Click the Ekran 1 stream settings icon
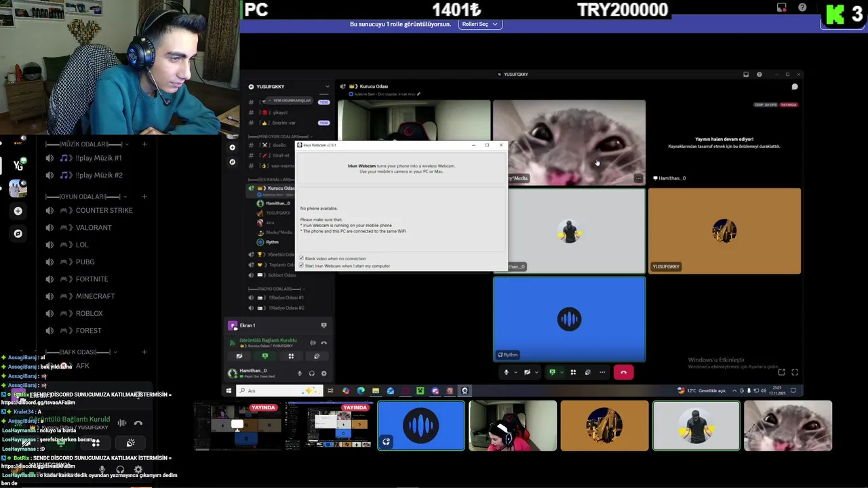Screen dimensions: 868x488 click(x=323, y=325)
